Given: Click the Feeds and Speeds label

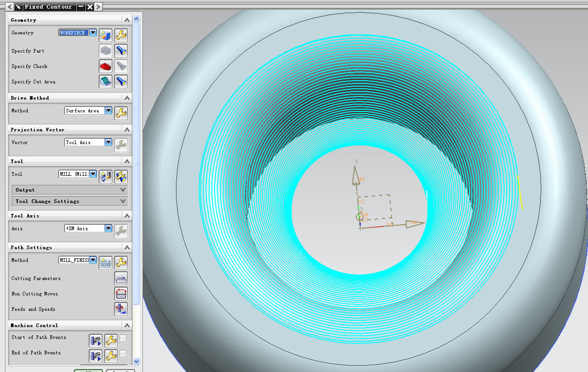Looking at the screenshot, I should point(33,309).
